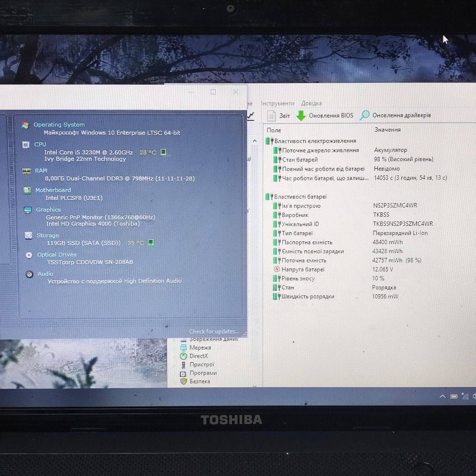Click the Виробник value TKBSS

pos(381,215)
